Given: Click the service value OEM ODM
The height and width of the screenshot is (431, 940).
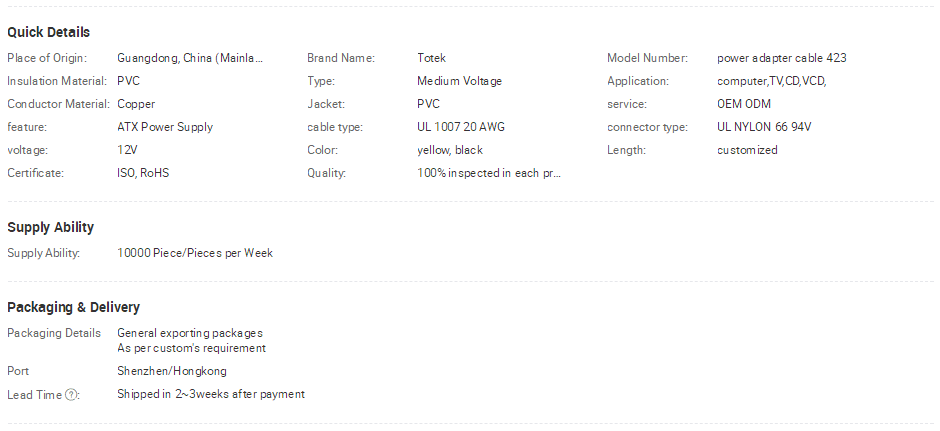Looking at the screenshot, I should click(744, 104).
